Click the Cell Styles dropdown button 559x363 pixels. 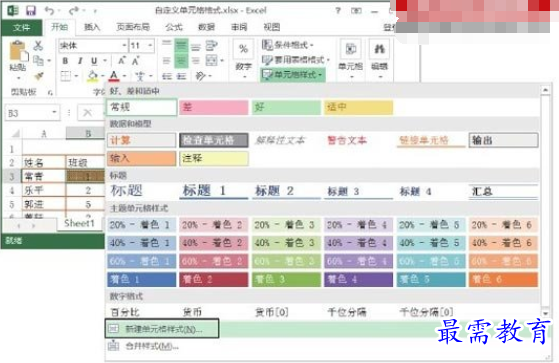(293, 75)
